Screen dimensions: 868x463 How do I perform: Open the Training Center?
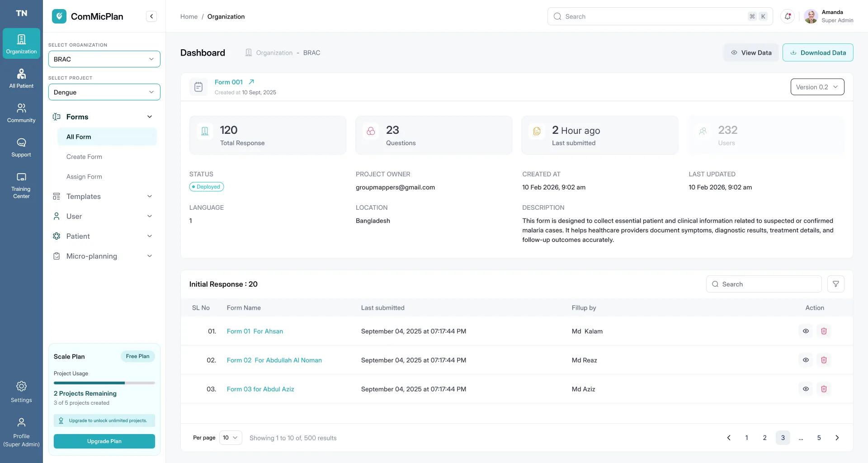coord(21,185)
